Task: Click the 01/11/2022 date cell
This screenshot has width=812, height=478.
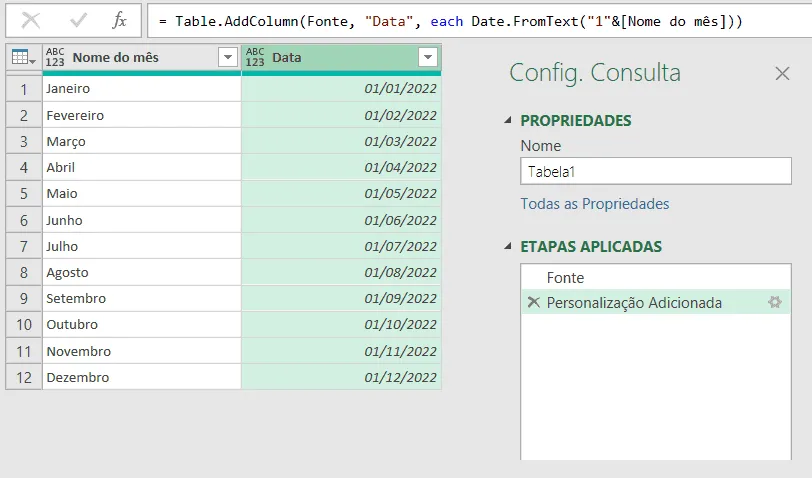Action: click(x=341, y=351)
